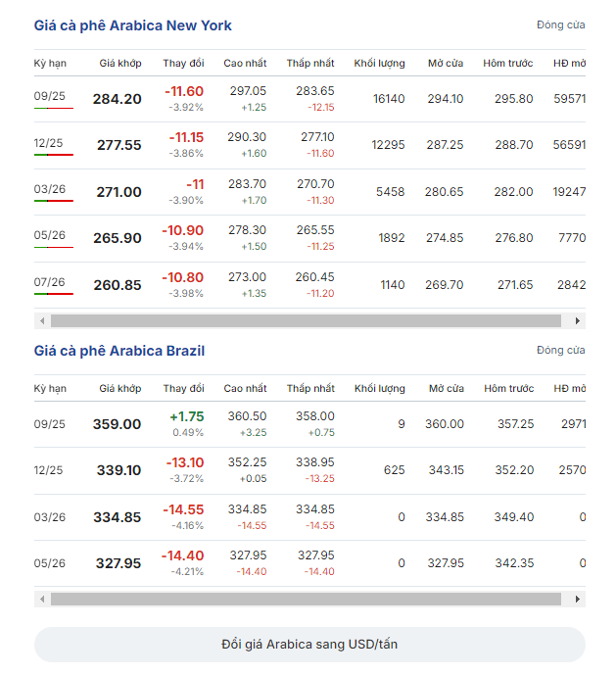Click the Đóng cửa status above Brazil table
Viewport: 616px width, 675px height.
[561, 351]
